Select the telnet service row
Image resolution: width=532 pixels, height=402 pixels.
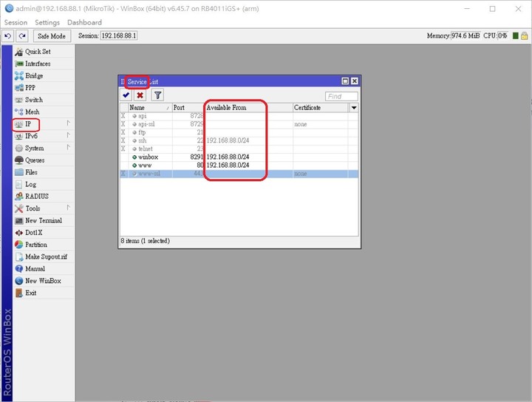point(239,149)
